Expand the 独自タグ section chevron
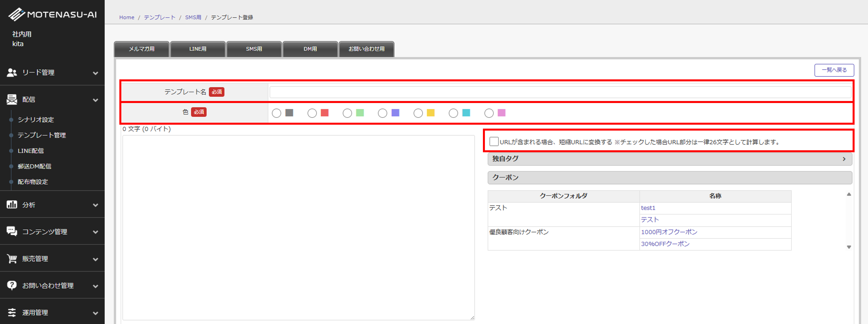This screenshot has height=324, width=868. tap(844, 159)
